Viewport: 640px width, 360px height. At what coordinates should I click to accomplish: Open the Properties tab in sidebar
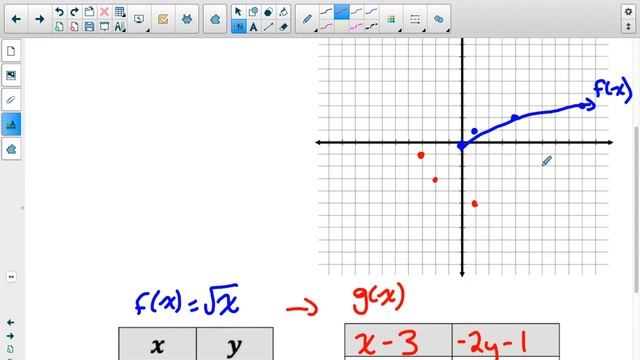pos(11,124)
